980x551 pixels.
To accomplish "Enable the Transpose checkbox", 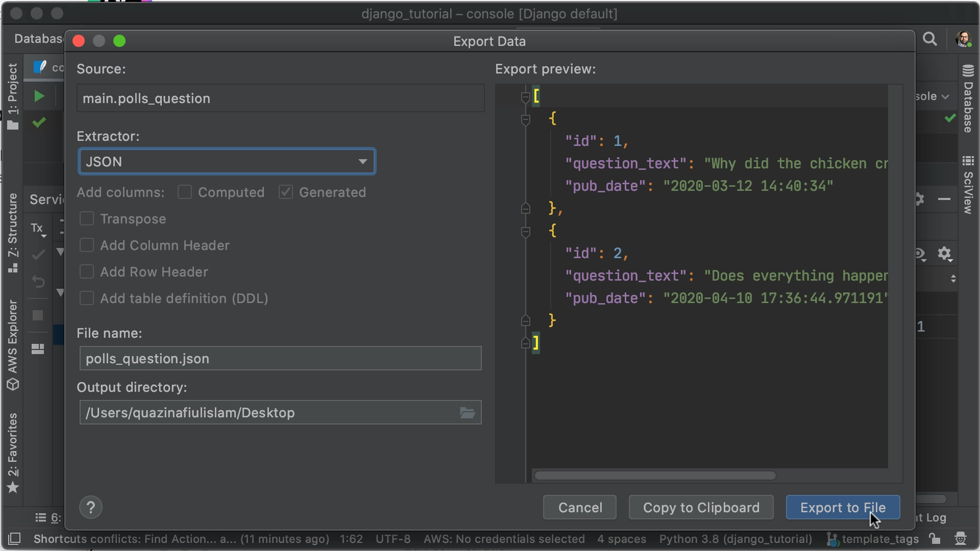I will click(88, 218).
